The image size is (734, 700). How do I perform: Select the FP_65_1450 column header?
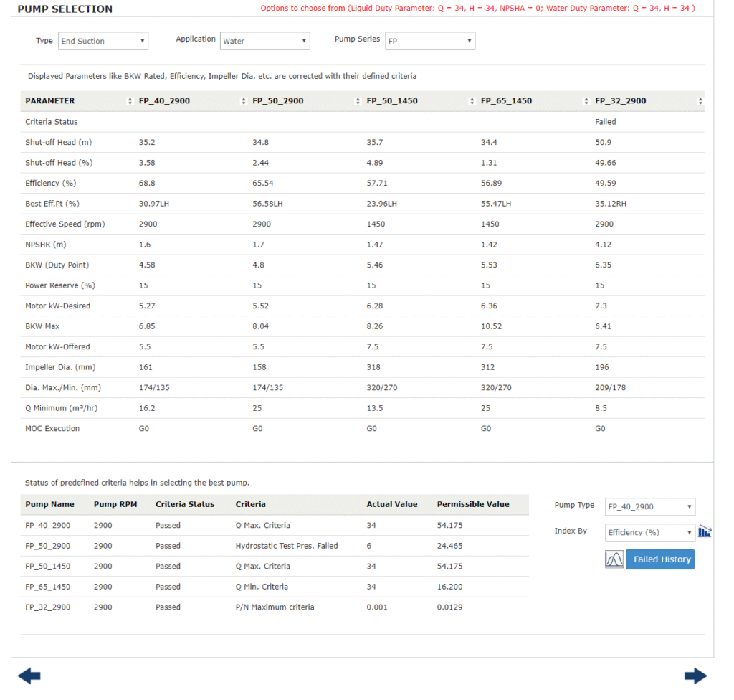[507, 100]
